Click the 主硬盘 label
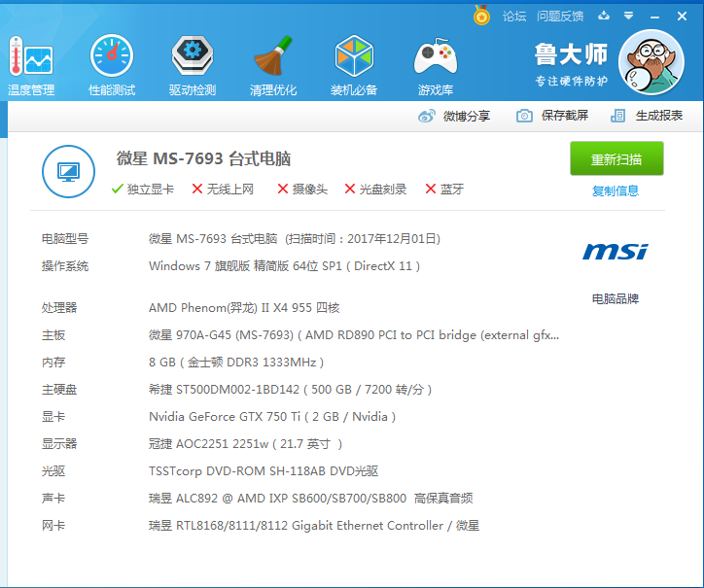The height and width of the screenshot is (588, 704). tap(59, 390)
